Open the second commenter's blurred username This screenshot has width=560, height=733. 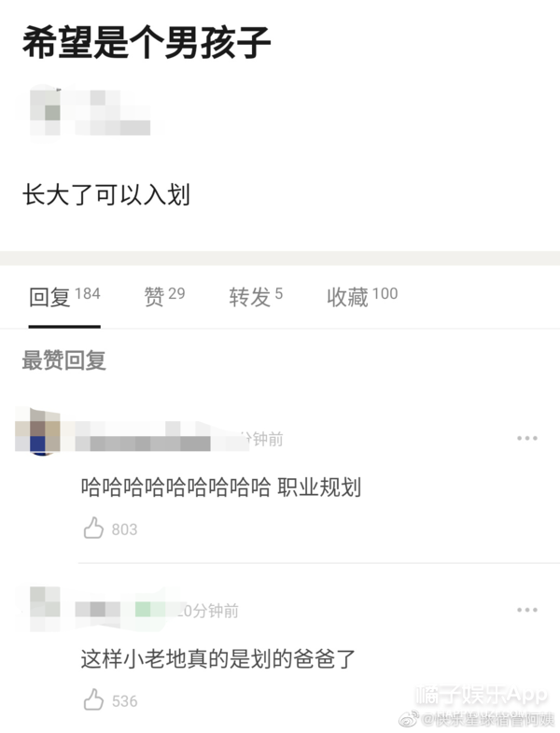point(130,608)
